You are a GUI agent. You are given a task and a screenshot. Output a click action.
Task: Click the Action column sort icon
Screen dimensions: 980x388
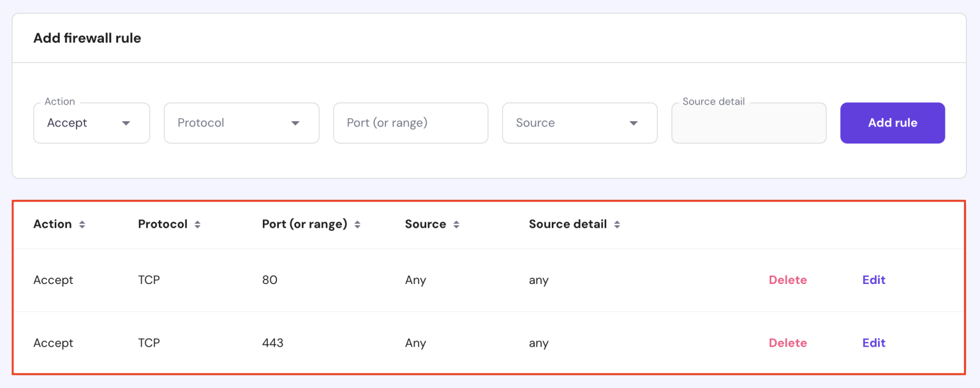click(x=82, y=224)
